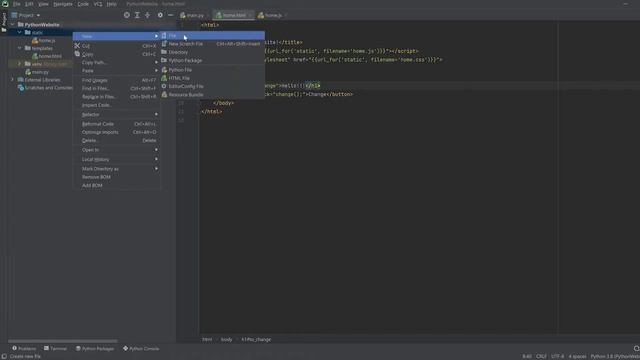This screenshot has width=640, height=360.
Task: Collapse the templates folder
Action: coord(20,48)
